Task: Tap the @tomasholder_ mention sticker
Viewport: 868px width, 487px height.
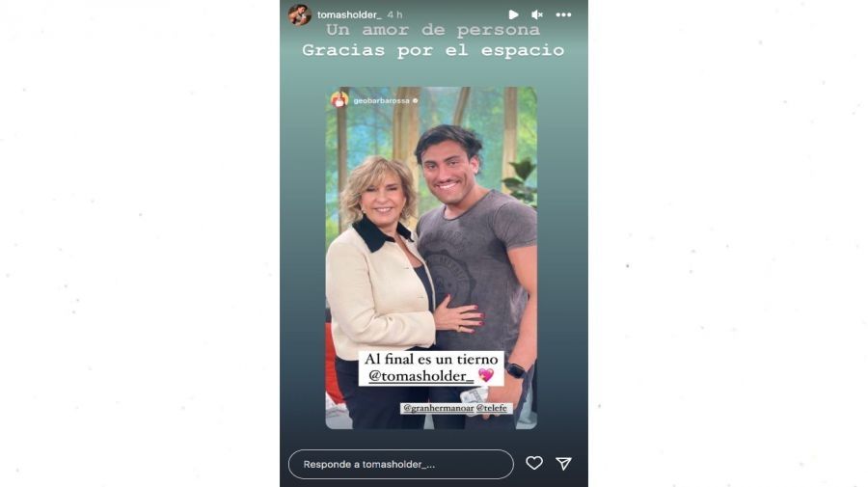Action: pyautogui.click(x=421, y=376)
